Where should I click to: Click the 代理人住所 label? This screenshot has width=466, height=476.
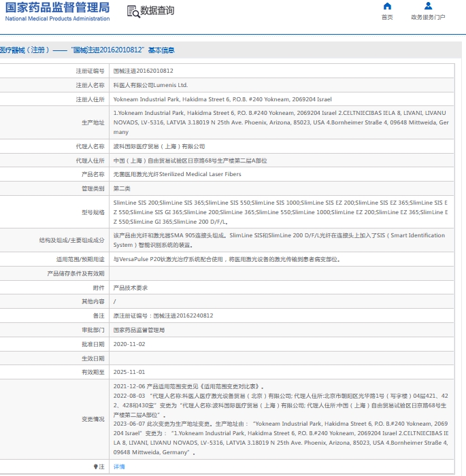point(90,160)
